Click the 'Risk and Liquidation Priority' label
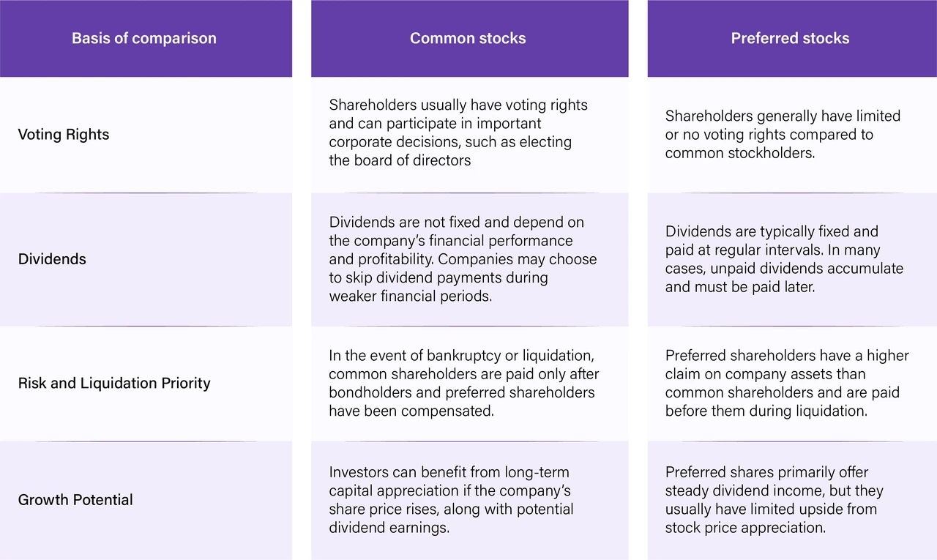Viewport: 937px width, 560px height. click(x=114, y=383)
